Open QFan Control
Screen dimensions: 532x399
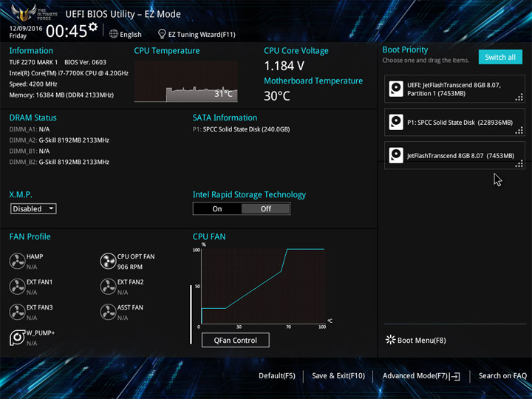(236, 341)
